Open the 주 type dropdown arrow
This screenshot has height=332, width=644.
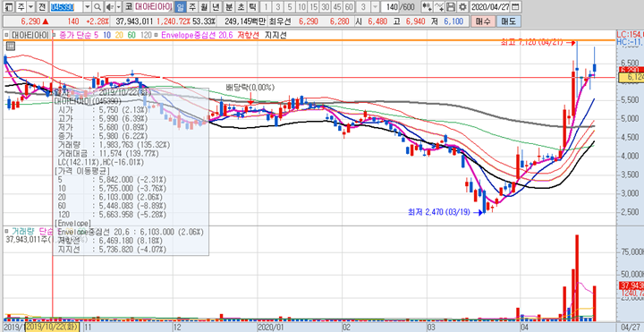pos(30,7)
